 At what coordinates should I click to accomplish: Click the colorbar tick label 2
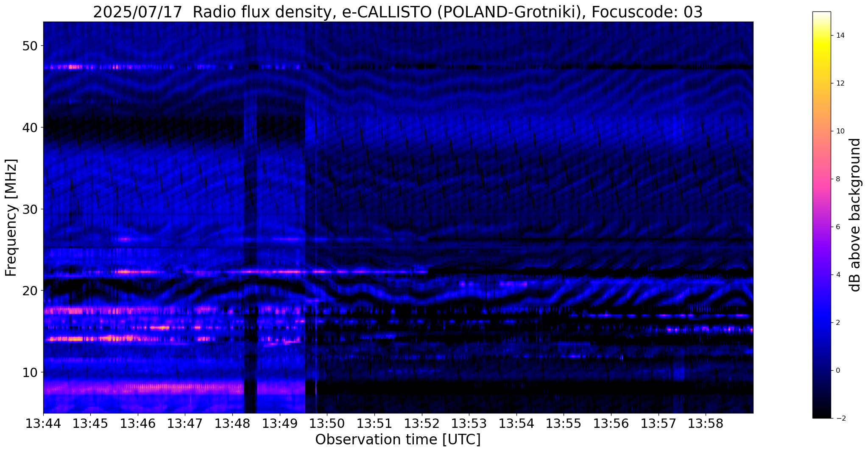tap(838, 323)
